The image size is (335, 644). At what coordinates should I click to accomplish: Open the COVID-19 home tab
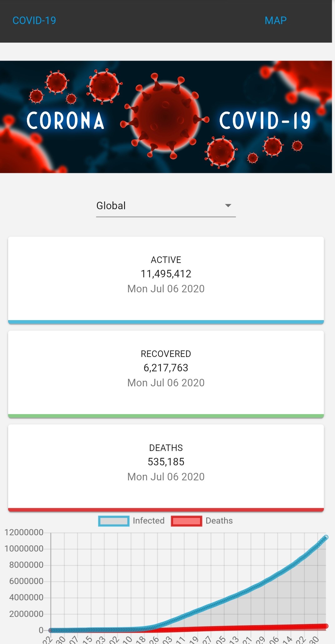(x=34, y=21)
